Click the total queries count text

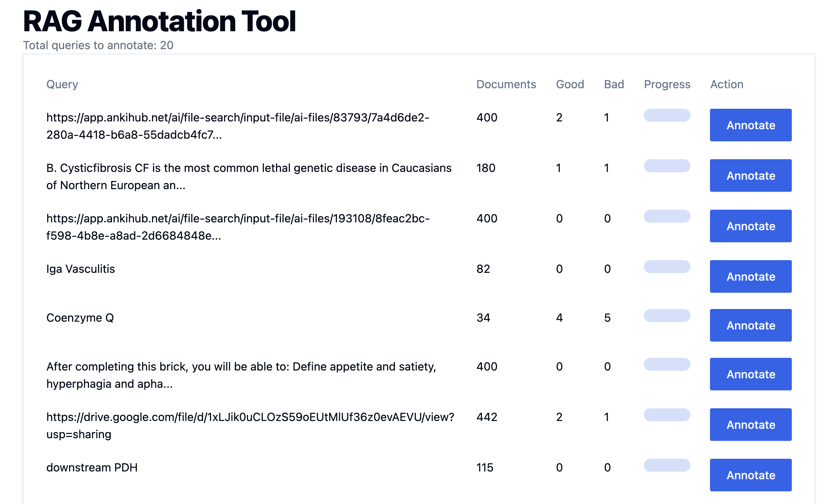point(98,46)
